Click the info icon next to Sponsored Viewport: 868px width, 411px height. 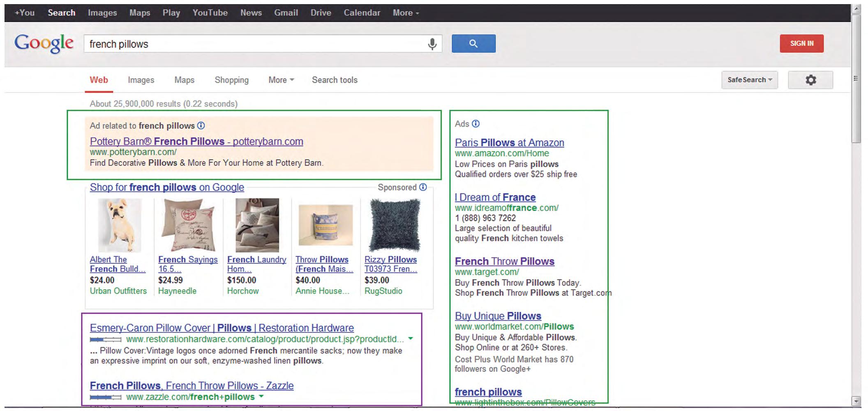(x=423, y=187)
